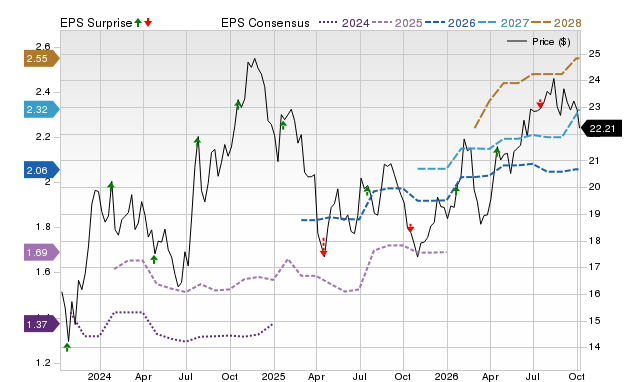Click the green up arrow in the EPS Surprise legend
The width and height of the screenshot is (640, 382).
click(138, 23)
